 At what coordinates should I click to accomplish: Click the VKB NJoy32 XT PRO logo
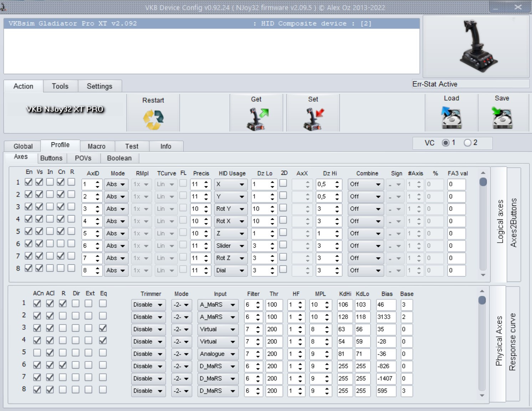tap(65, 110)
